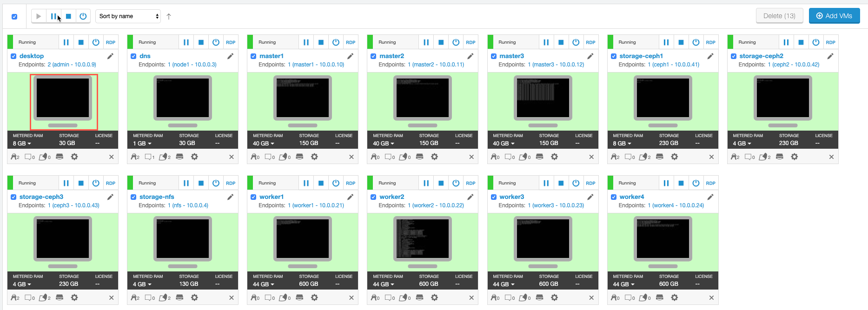Uncheck the storage-nfs VM checkbox

pyautogui.click(x=133, y=197)
